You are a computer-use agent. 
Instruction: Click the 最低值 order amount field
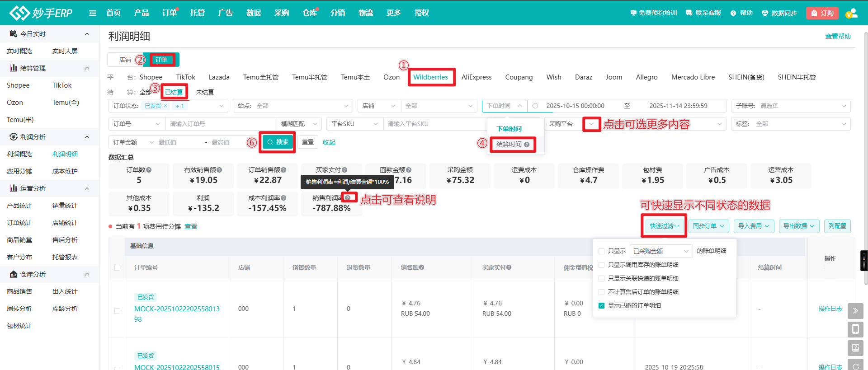(179, 142)
